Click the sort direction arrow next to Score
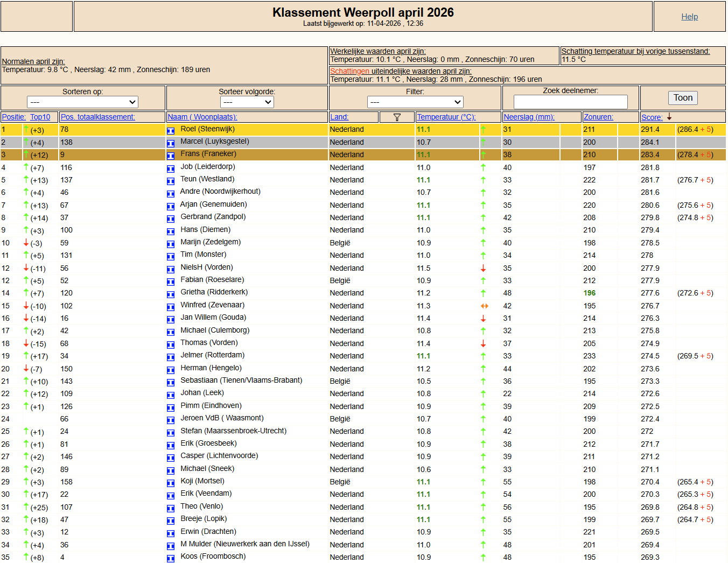This screenshot has height=563, width=728. pos(669,117)
